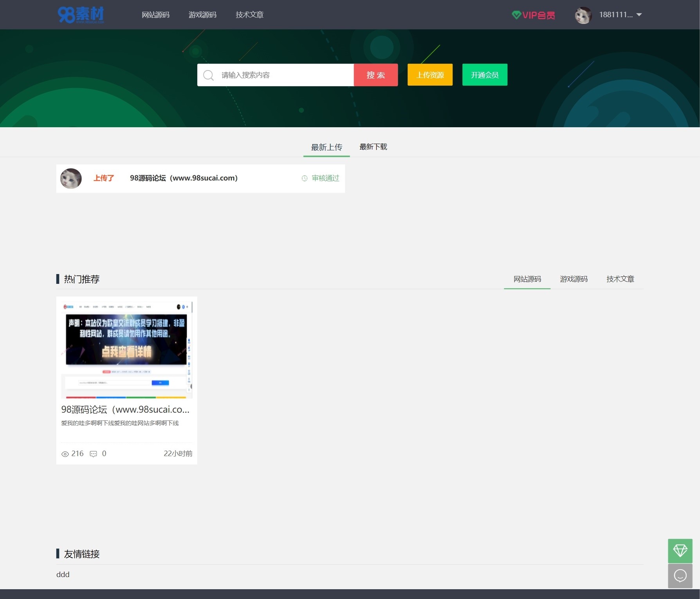The height and width of the screenshot is (599, 700).
Task: Open the 98源码论坛 upload link
Action: (183, 178)
